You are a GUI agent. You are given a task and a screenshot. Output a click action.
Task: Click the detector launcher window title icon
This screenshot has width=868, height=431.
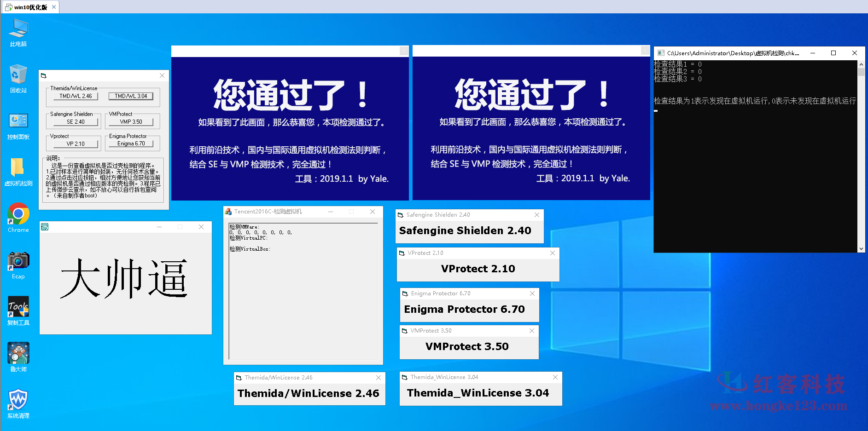click(x=44, y=75)
